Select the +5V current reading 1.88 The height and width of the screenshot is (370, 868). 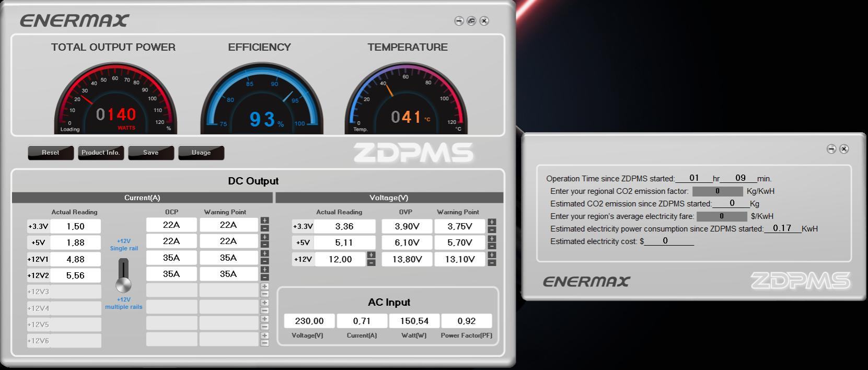pos(75,242)
